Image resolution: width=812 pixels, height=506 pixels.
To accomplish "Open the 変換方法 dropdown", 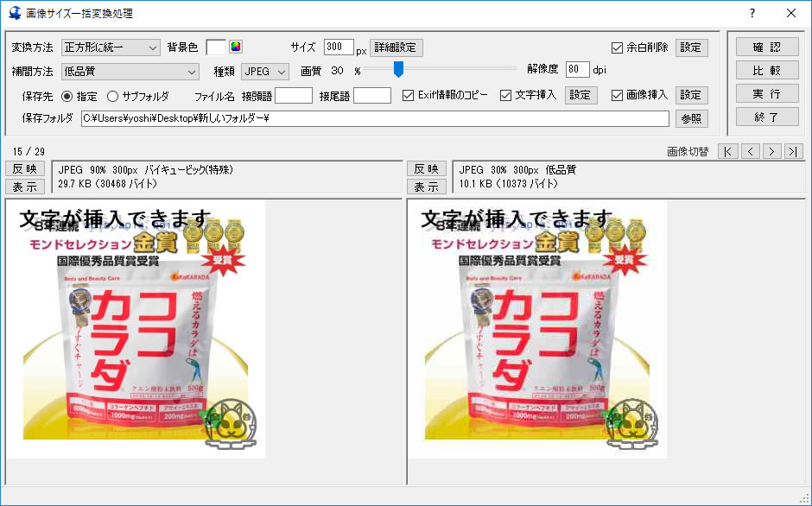I will point(111,47).
